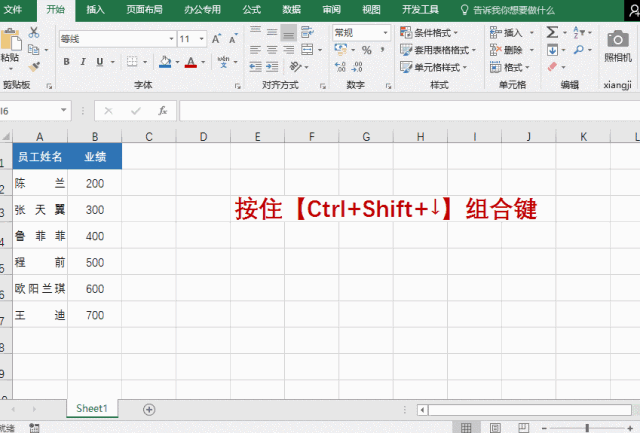Click the AutoSum sigma icon
The width and height of the screenshot is (640, 433).
point(552,32)
